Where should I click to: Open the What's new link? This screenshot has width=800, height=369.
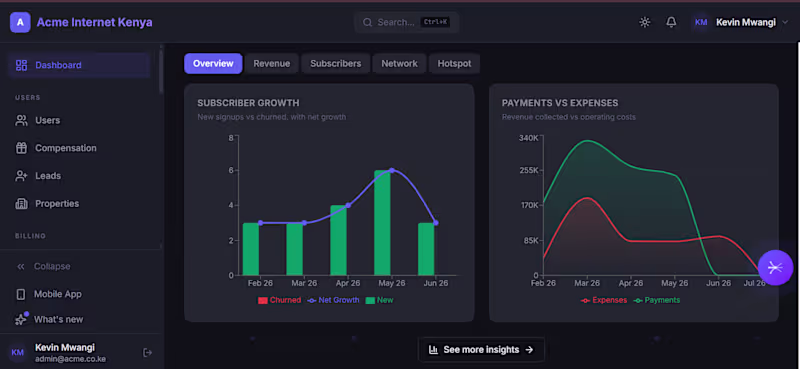58,319
